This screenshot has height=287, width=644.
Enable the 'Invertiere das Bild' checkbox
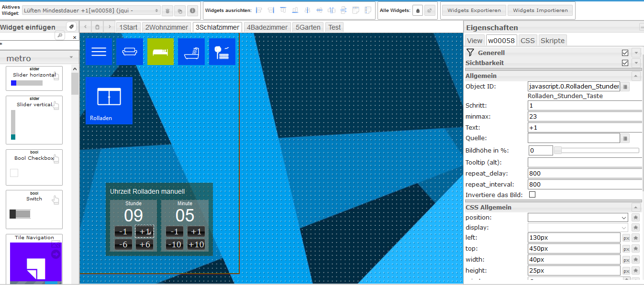click(532, 195)
